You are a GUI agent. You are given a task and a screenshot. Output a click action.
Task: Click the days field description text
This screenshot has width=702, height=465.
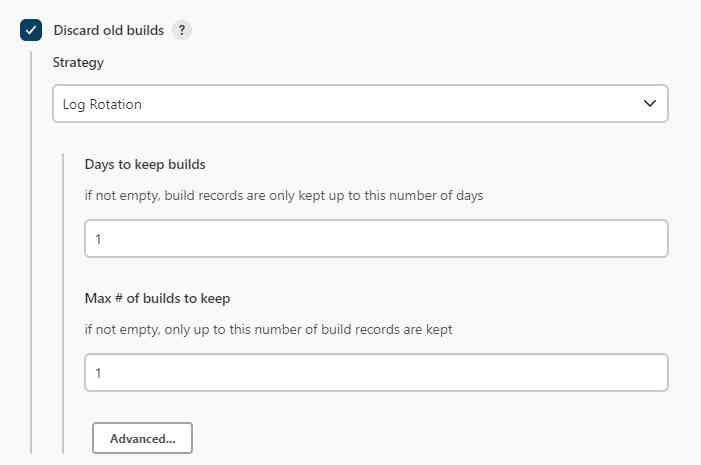coord(283,196)
